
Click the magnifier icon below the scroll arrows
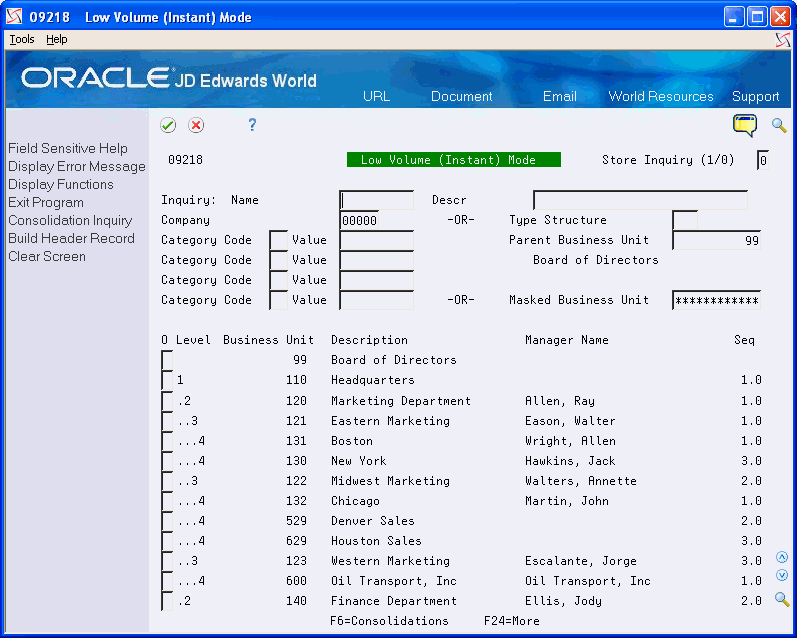782,599
